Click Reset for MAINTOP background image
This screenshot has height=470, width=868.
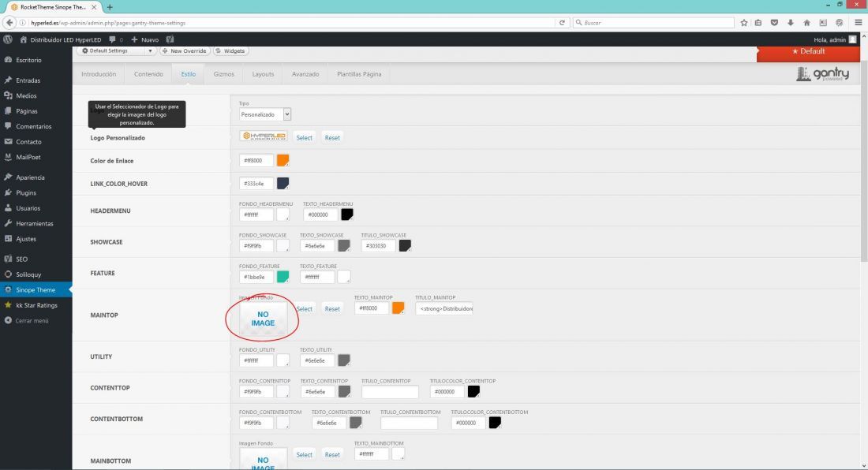pyautogui.click(x=332, y=309)
